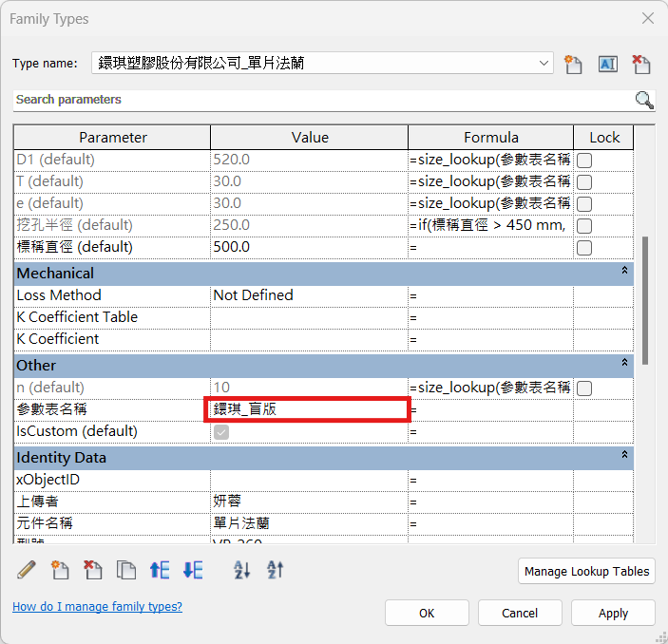
Task: Click the New Type icon
Action: [x=572, y=64]
